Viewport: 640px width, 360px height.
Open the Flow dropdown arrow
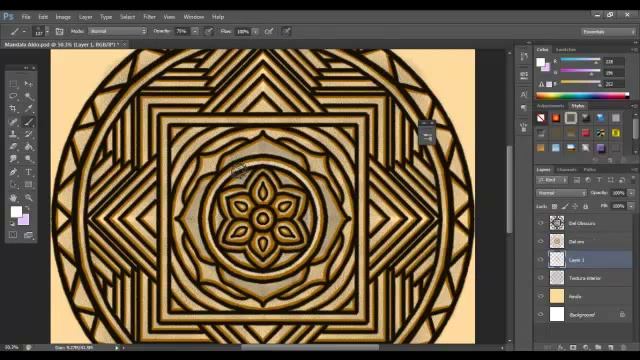pyautogui.click(x=256, y=31)
